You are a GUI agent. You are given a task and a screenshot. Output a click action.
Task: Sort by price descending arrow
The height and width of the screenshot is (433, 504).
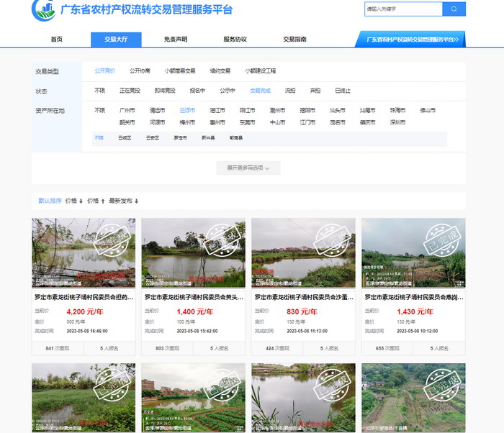[73, 201]
